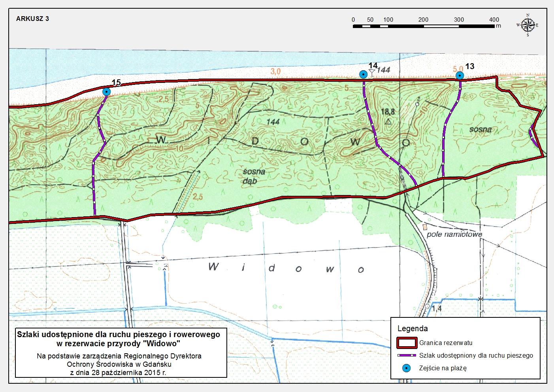This screenshot has height=392, width=554.
Task: Click the 'Zejście na plażę' legend label
Action: (x=443, y=368)
